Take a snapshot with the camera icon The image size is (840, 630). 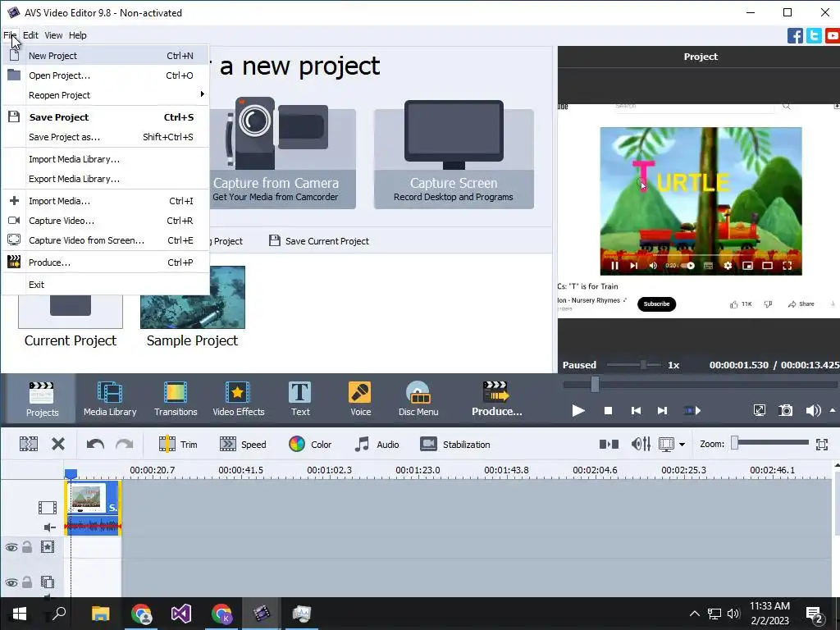(785, 410)
